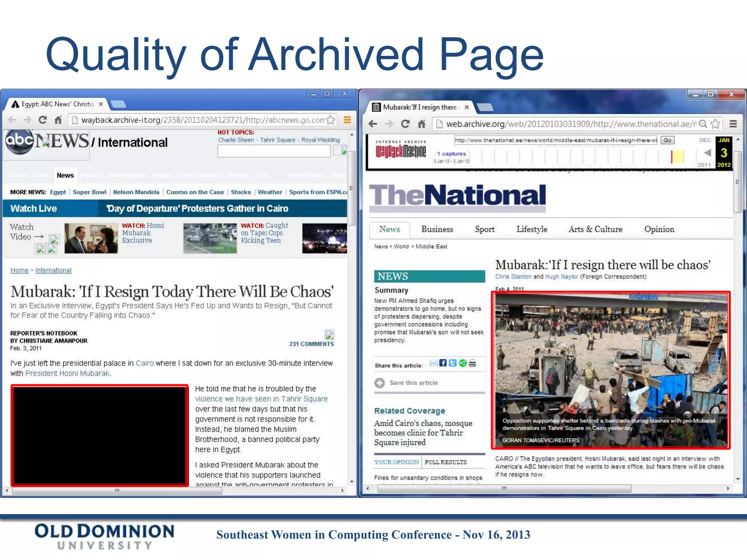The width and height of the screenshot is (747, 560).
Task: Click the plus icon beside Save this article
Action: [x=380, y=383]
